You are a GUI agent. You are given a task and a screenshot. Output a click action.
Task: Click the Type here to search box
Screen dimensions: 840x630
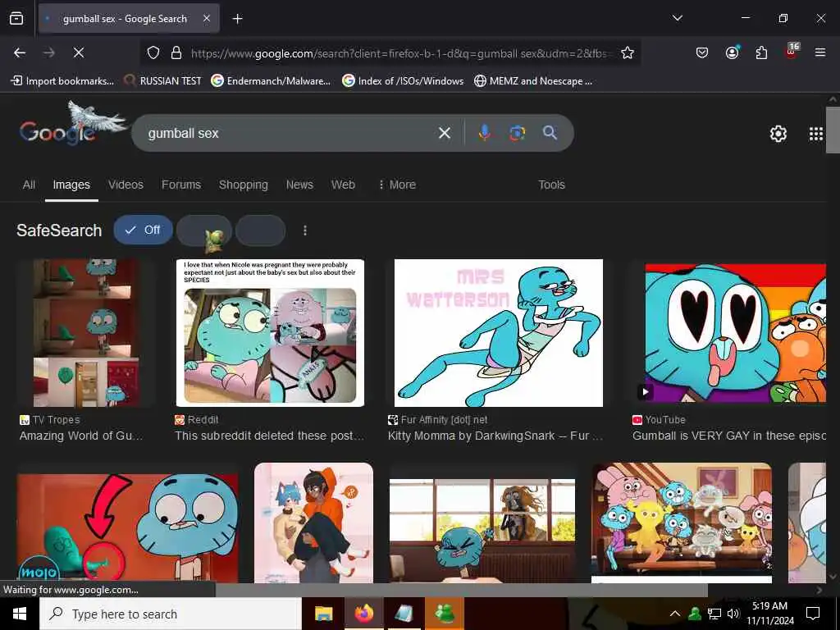coord(171,614)
